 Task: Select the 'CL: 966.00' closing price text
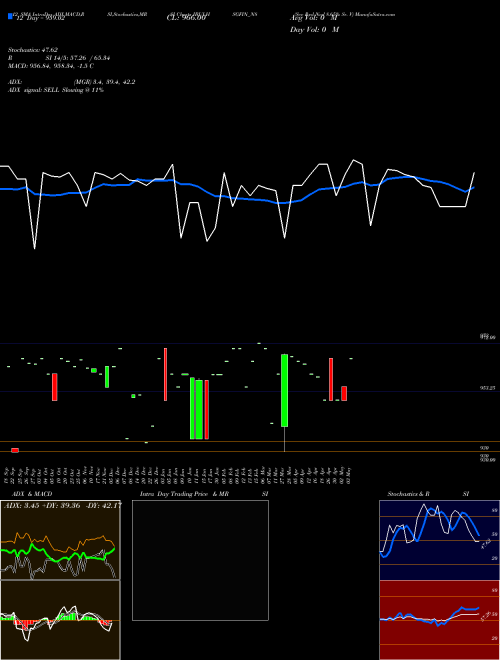click(186, 18)
